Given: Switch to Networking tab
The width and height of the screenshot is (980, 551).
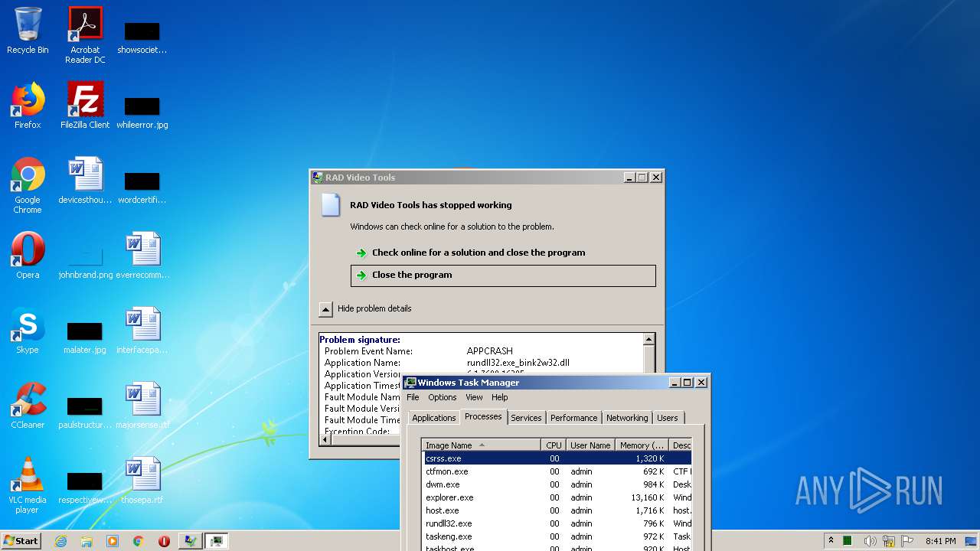Looking at the screenshot, I should coord(627,418).
